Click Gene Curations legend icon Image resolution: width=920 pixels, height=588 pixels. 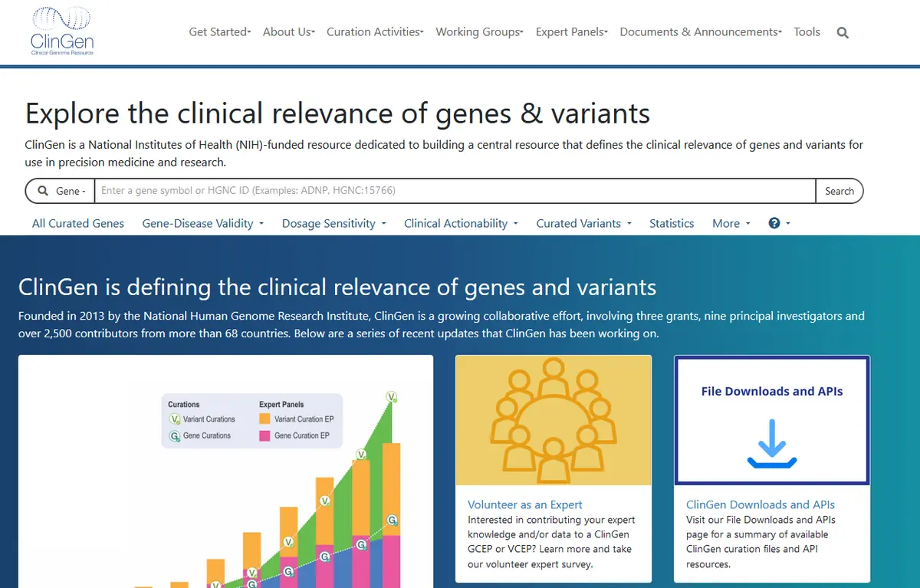tap(174, 435)
